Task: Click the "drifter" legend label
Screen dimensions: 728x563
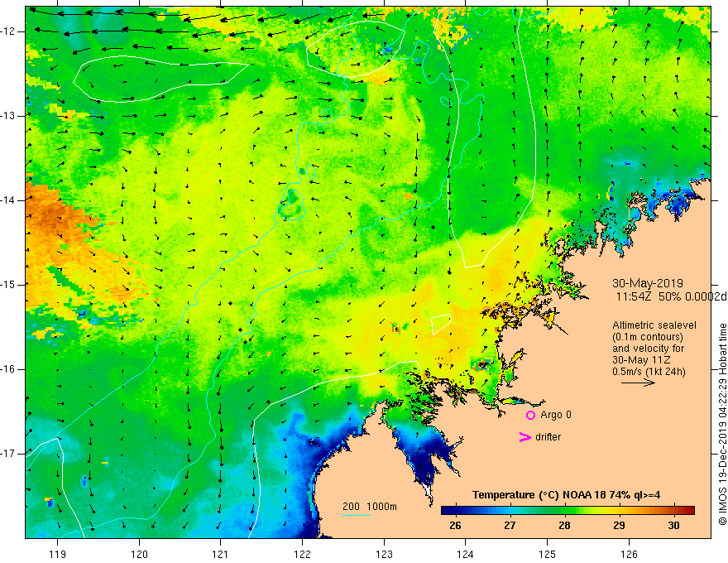Action: 548,437
